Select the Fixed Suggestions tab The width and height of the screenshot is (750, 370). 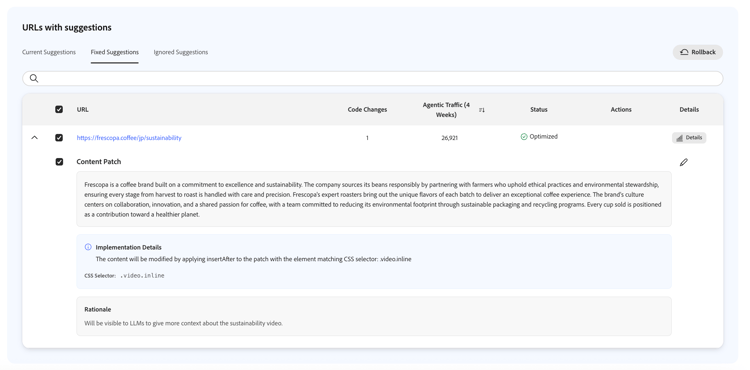pyautogui.click(x=115, y=52)
